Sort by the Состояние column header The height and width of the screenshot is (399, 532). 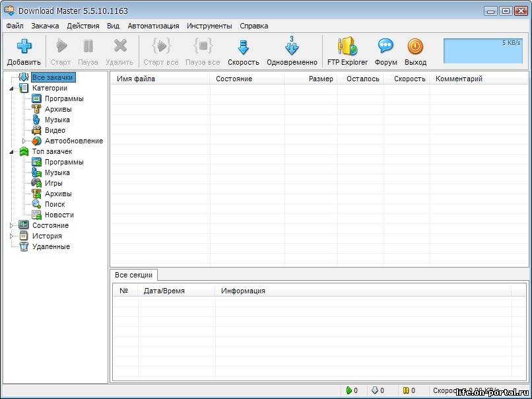coord(247,79)
